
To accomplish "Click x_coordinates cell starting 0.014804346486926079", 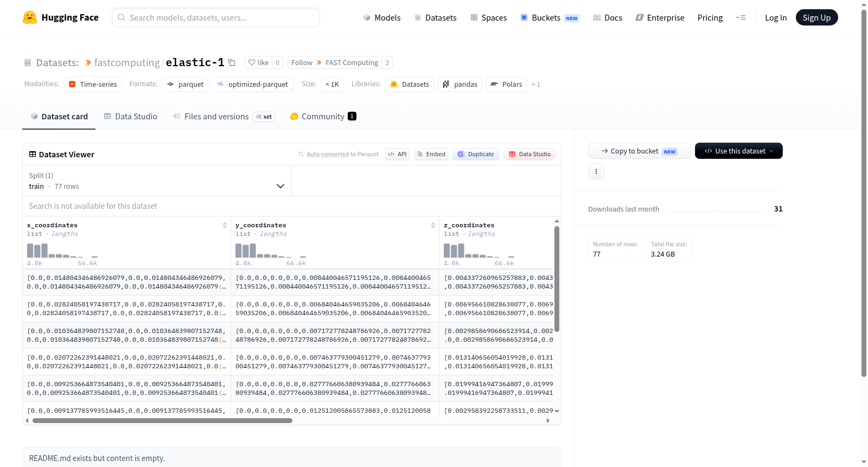I will (x=126, y=282).
